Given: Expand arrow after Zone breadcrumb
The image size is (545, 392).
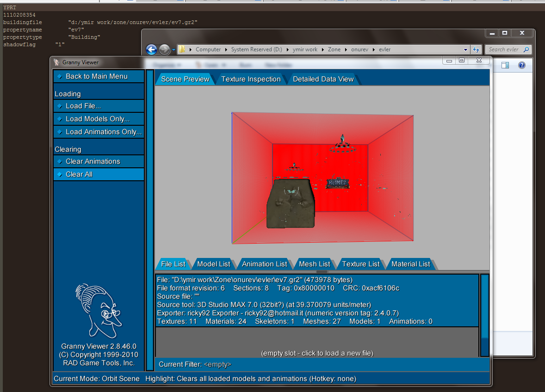Looking at the screenshot, I should click(346, 49).
